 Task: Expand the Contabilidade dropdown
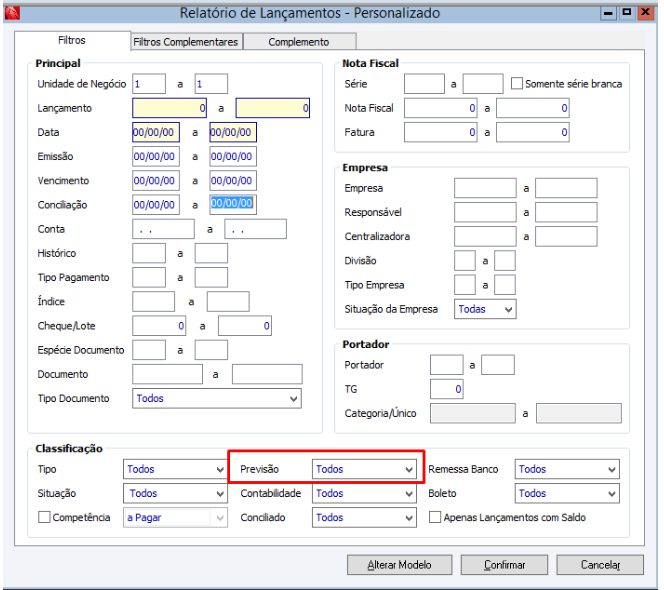point(364,493)
